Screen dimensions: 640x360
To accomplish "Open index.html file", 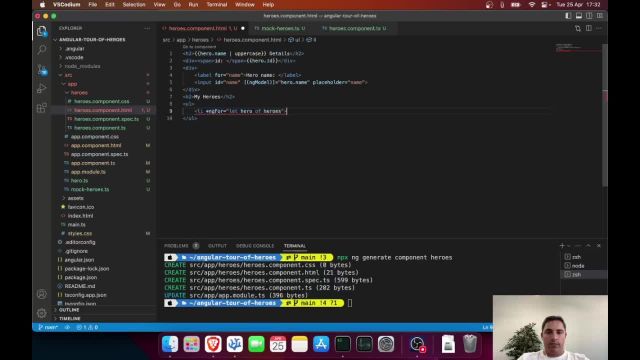I will (80, 216).
